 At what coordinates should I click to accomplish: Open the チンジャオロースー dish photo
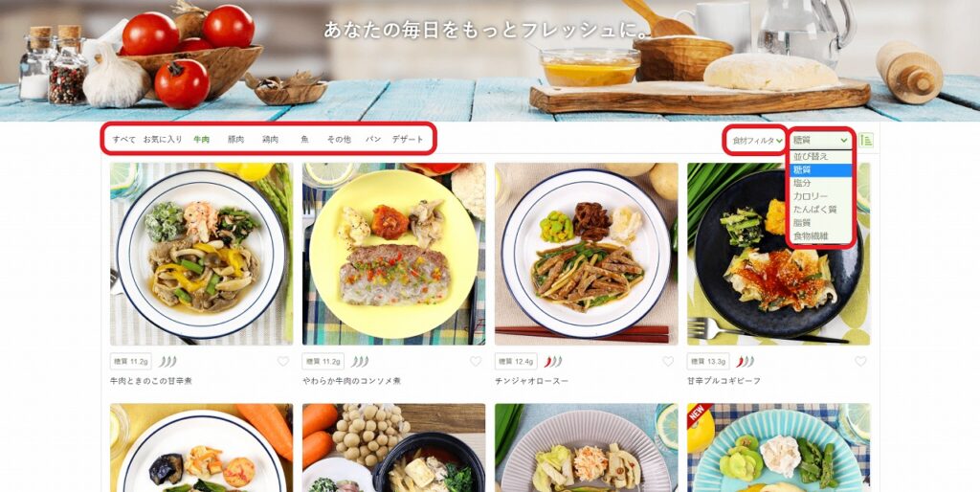point(587,254)
